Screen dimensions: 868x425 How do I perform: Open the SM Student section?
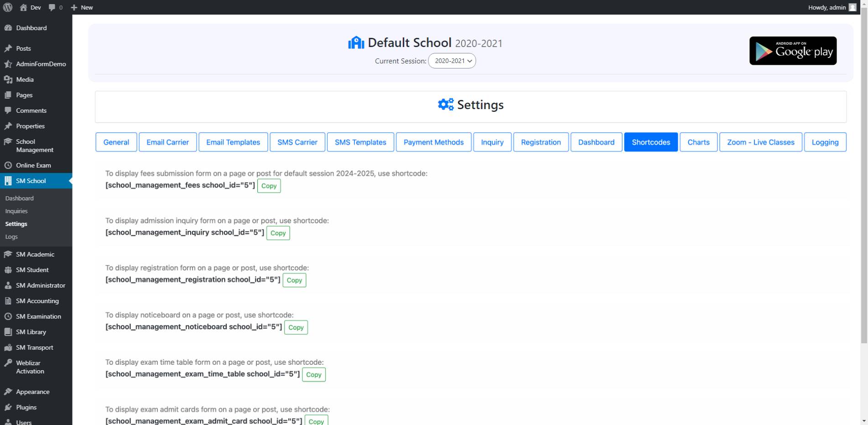(x=32, y=270)
